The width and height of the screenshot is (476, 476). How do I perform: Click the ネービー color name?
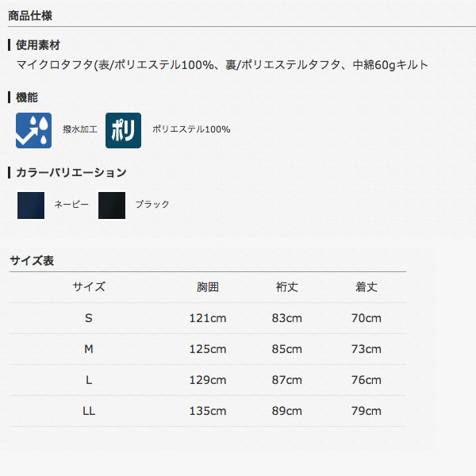71,205
